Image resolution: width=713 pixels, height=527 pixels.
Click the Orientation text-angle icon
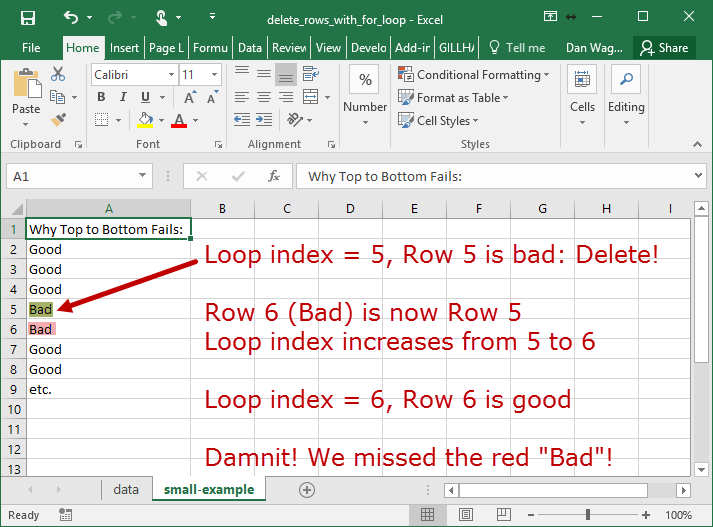coord(295,120)
